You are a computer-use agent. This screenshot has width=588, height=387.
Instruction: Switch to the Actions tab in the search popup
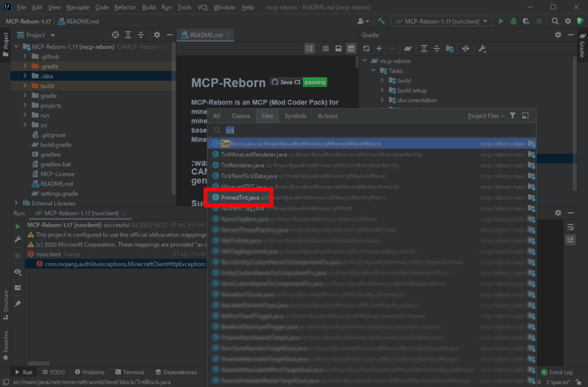327,116
